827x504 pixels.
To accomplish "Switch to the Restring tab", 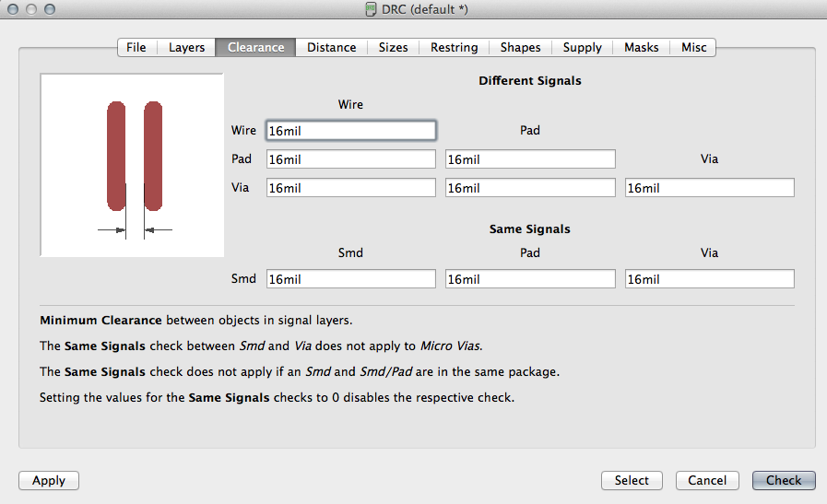I will point(455,47).
